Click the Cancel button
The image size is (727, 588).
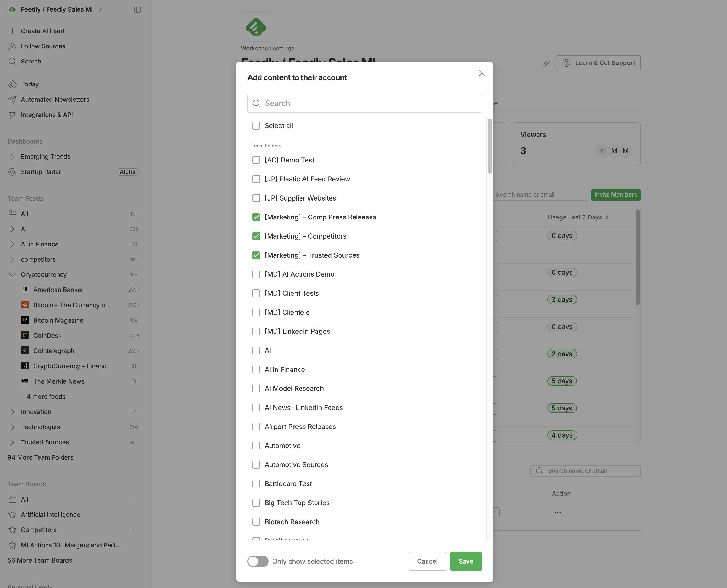pos(427,561)
